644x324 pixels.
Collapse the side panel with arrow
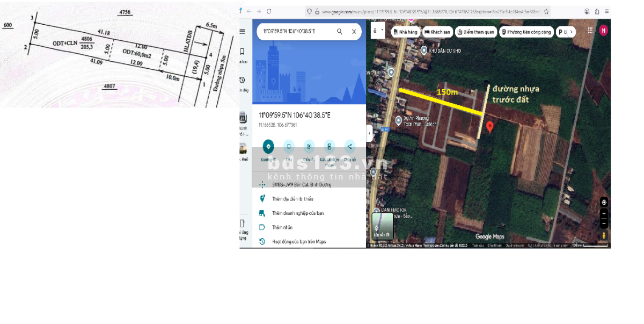click(x=369, y=133)
